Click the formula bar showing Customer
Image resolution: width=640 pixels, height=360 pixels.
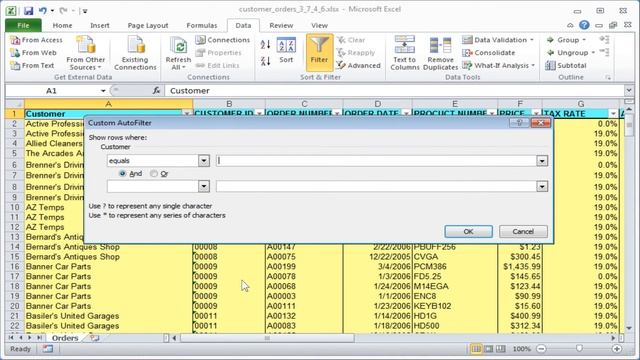tap(395, 91)
